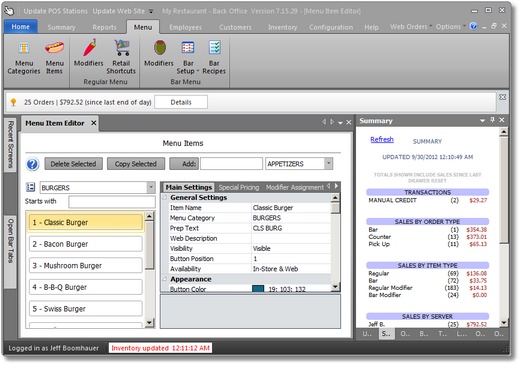Open Bar Menu Modifiers olive icon
This screenshot has height=365, width=520.
coord(159,53)
